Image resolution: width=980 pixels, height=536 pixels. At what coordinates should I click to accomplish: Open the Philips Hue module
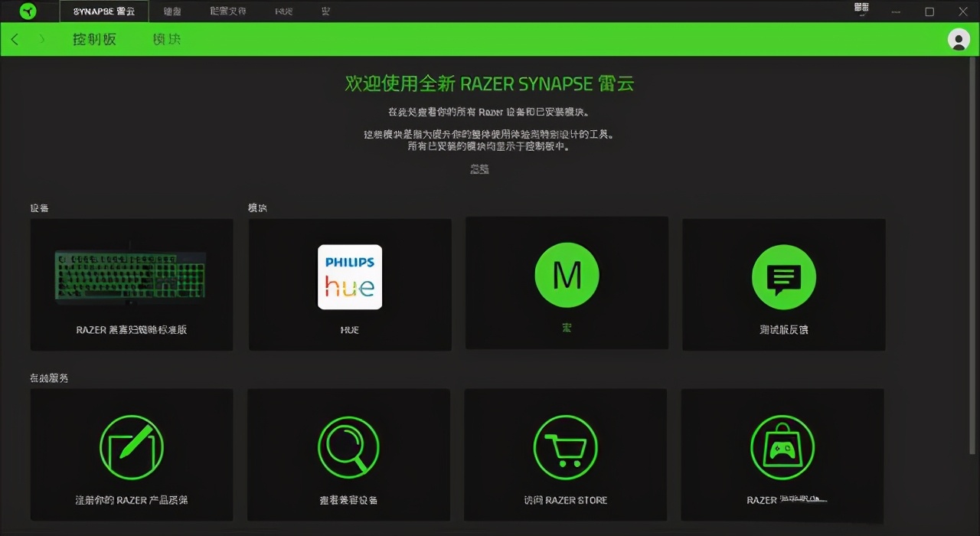[349, 277]
